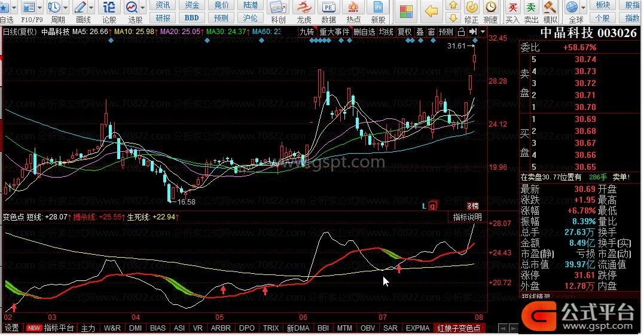Click the yellow up arrow icon

453,5
